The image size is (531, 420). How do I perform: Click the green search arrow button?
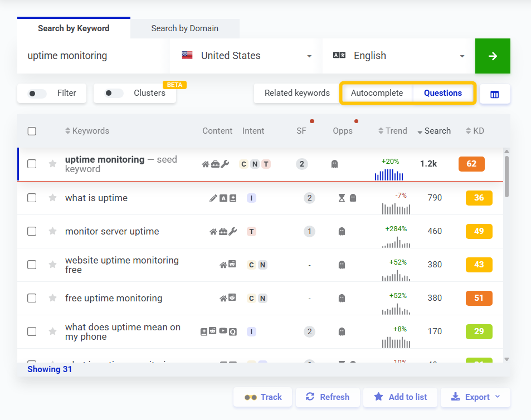point(493,56)
